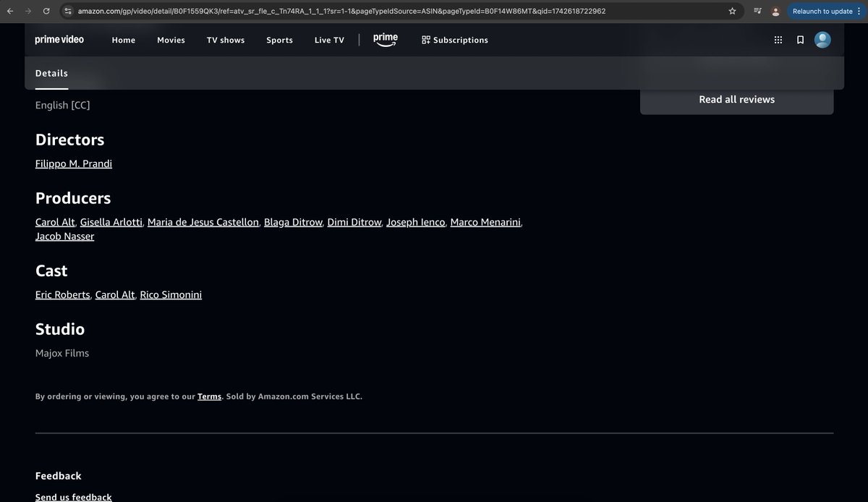Go back with browser back arrow

[x=10, y=11]
